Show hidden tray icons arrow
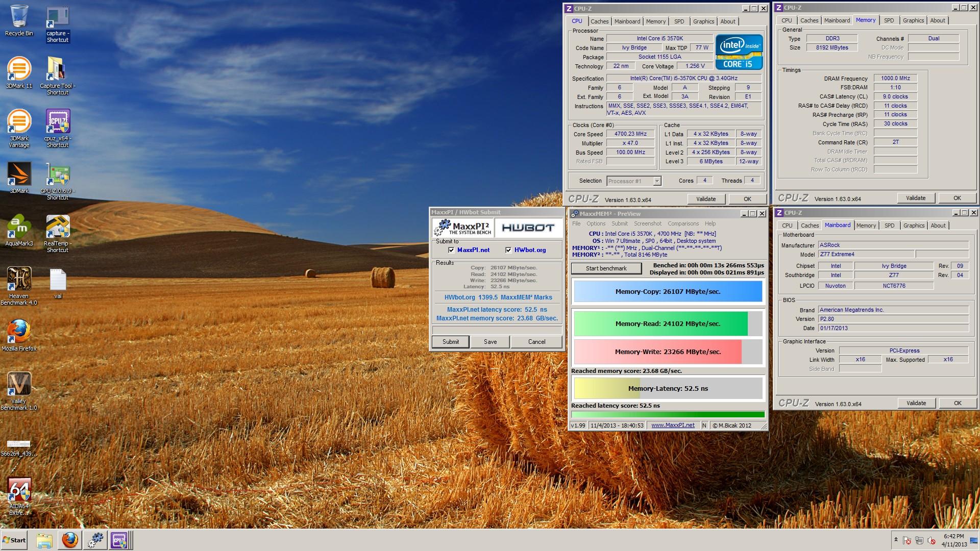 click(x=896, y=540)
